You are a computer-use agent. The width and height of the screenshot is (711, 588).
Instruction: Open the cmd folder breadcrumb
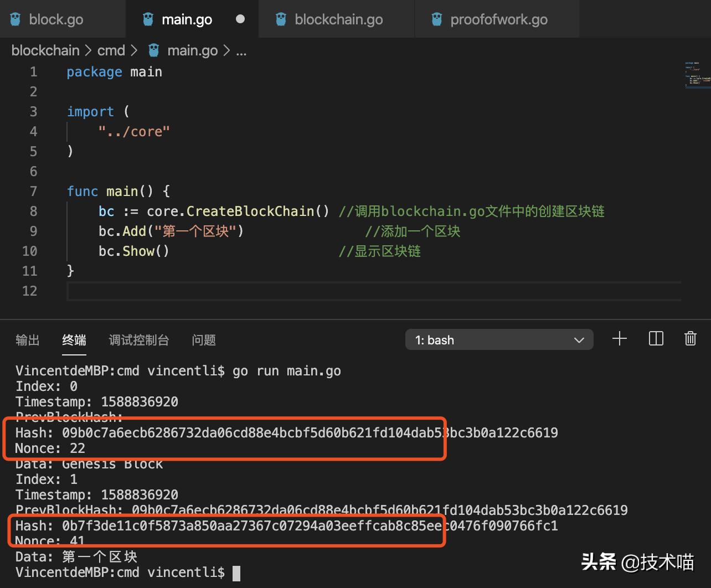[x=111, y=51]
